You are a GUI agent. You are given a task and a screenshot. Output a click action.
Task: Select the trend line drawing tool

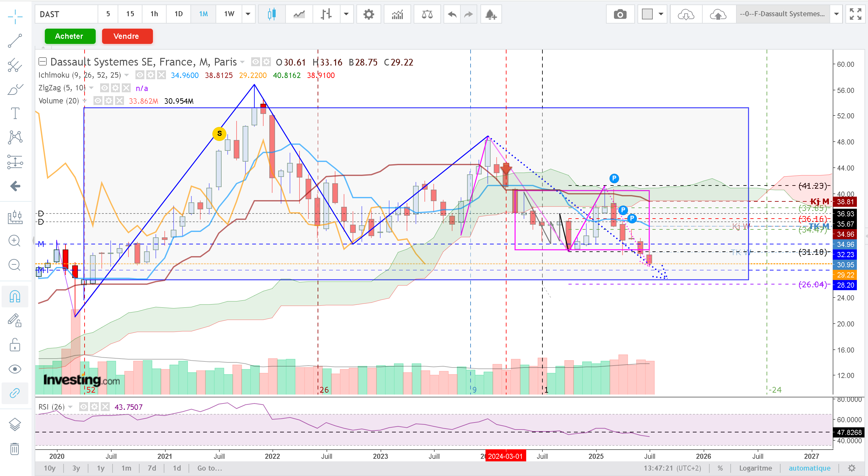(x=15, y=40)
